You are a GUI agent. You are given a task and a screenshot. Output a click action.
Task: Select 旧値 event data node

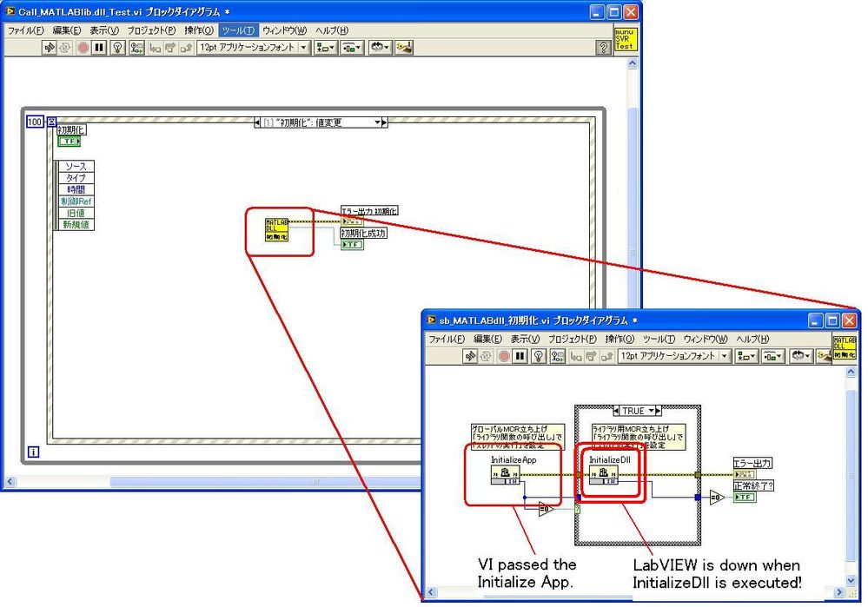tap(76, 213)
